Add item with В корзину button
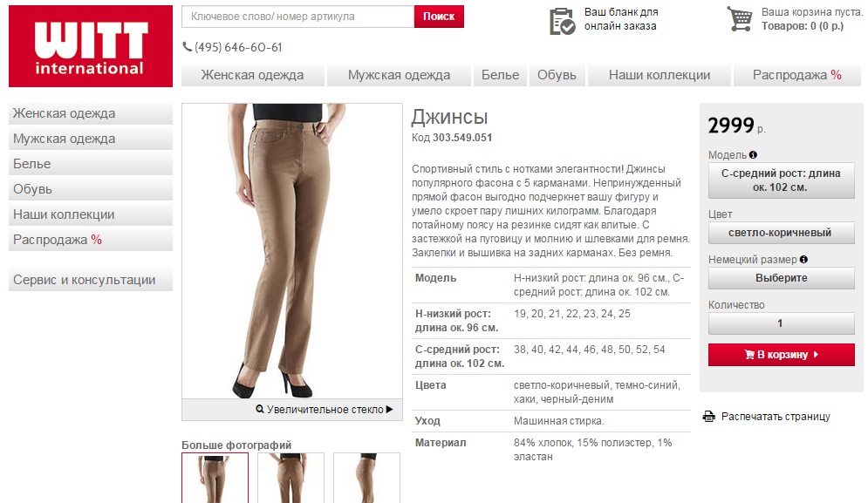 click(781, 355)
